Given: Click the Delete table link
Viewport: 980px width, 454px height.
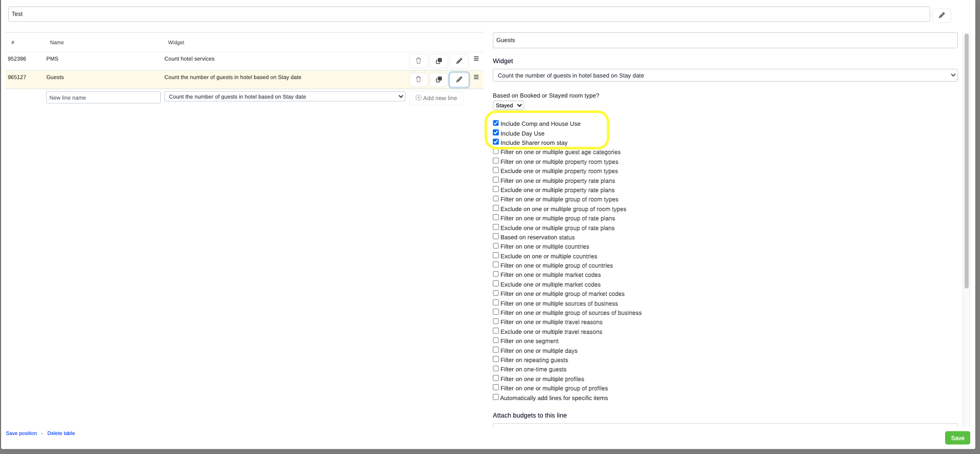Looking at the screenshot, I should [61, 433].
